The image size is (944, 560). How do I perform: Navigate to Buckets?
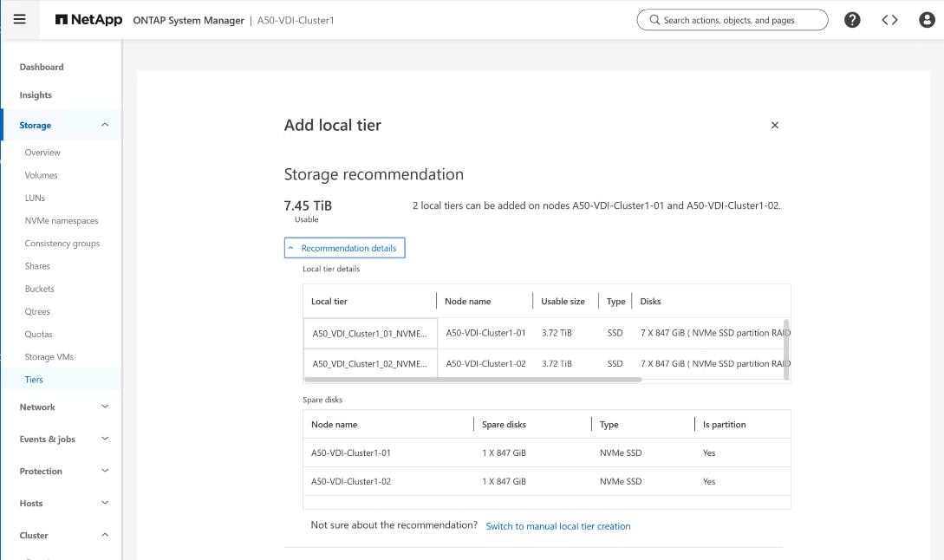39,289
